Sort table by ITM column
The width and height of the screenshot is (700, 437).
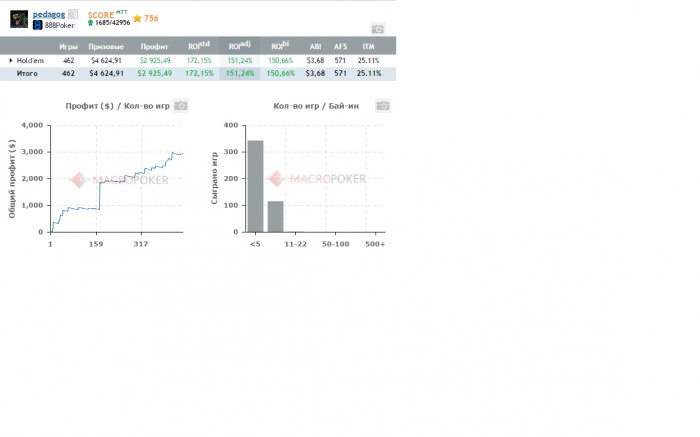(369, 46)
